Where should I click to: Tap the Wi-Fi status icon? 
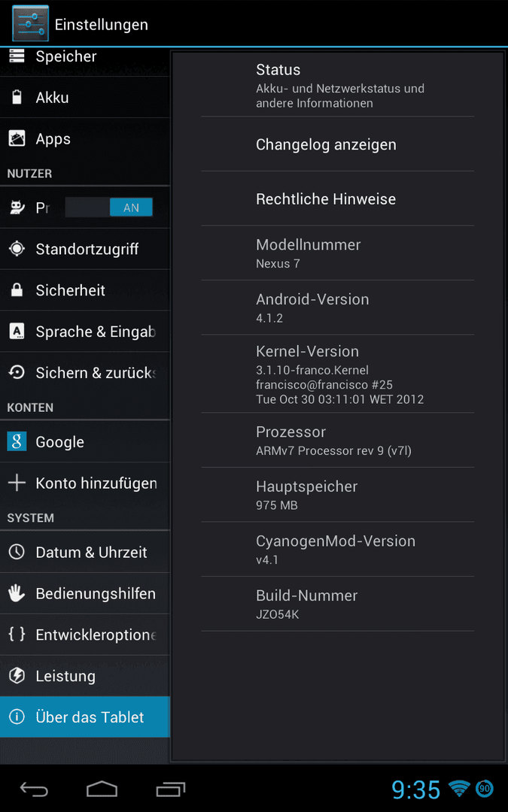tap(459, 789)
